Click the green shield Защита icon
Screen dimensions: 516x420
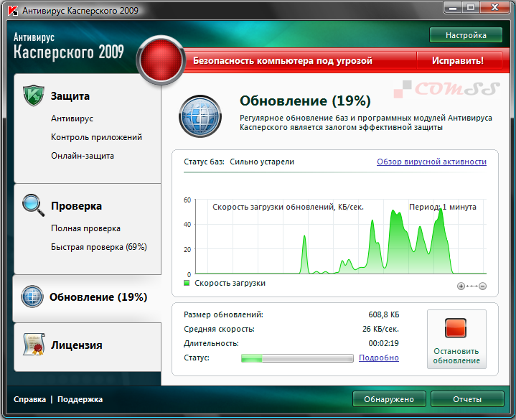(34, 95)
